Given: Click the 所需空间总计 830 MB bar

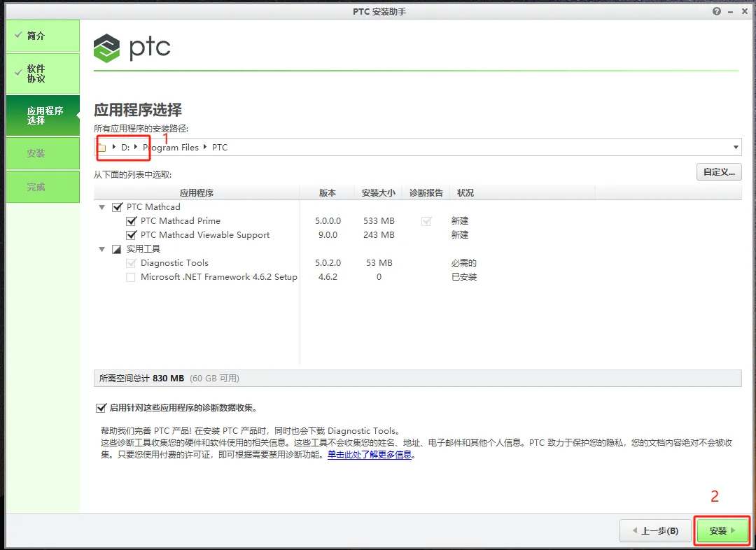Looking at the screenshot, I should tap(417, 379).
